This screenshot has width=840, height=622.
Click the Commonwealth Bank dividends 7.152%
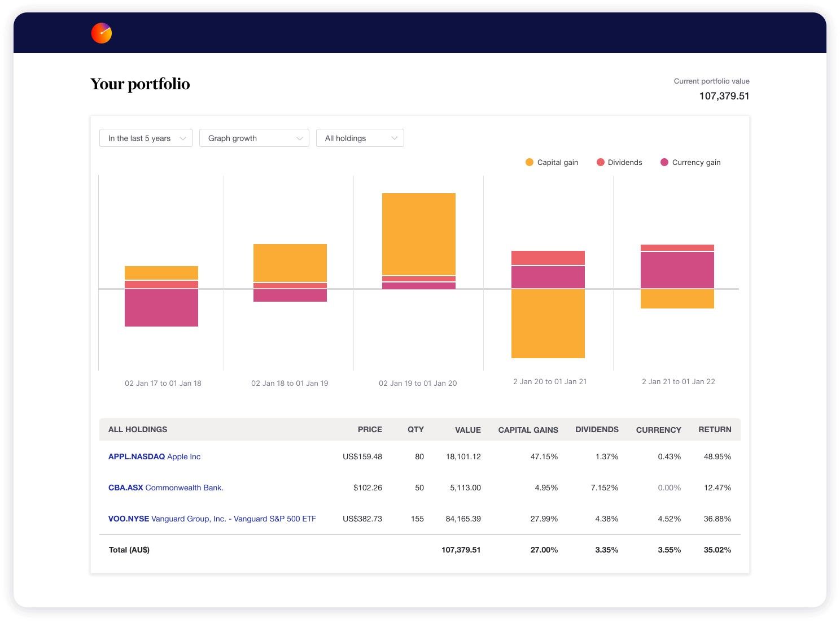[605, 488]
